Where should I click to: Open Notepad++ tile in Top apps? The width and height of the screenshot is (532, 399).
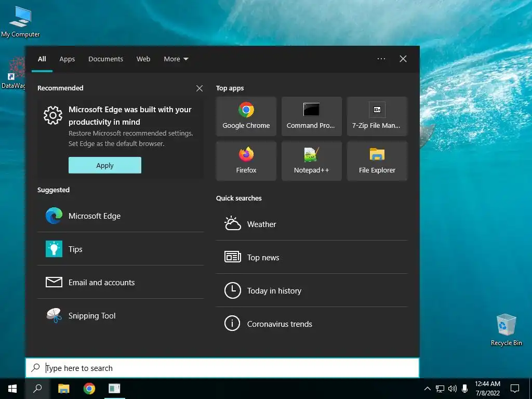(x=312, y=161)
